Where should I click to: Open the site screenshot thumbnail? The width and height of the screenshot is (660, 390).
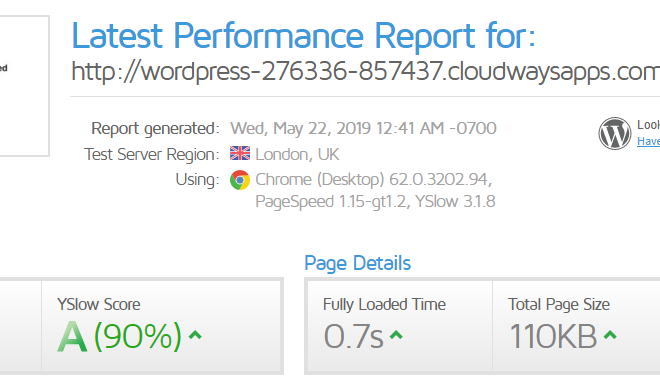24,86
